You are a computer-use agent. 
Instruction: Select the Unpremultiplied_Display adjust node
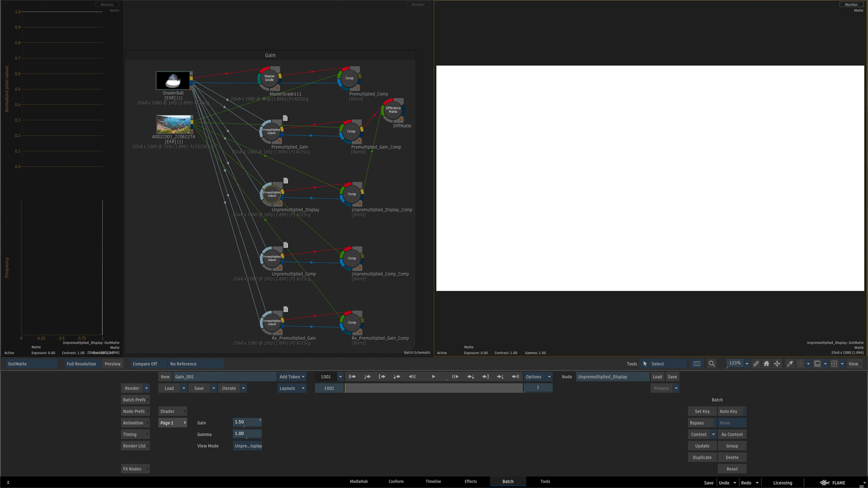click(272, 194)
